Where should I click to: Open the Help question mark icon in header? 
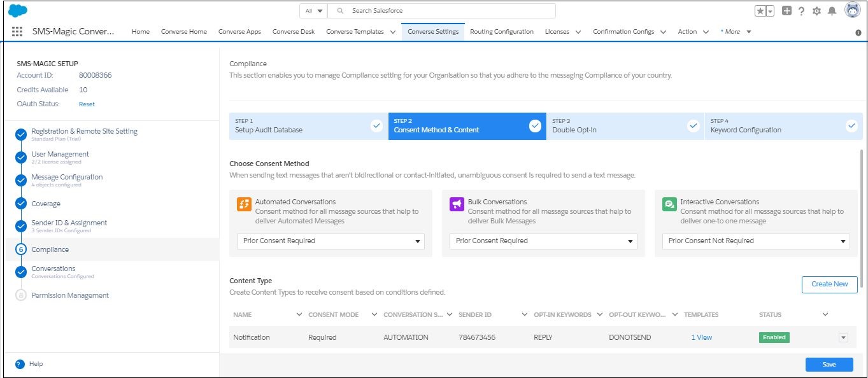pyautogui.click(x=802, y=11)
